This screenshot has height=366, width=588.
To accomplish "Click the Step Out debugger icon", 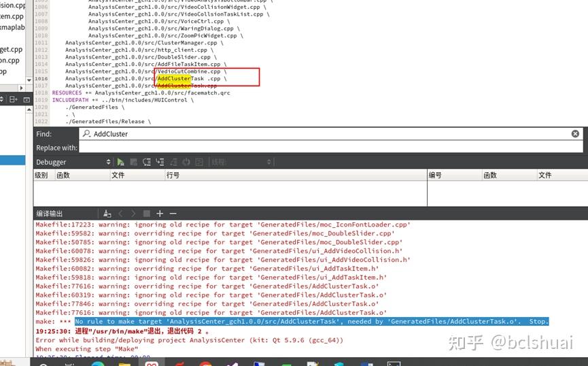I will coord(173,162).
